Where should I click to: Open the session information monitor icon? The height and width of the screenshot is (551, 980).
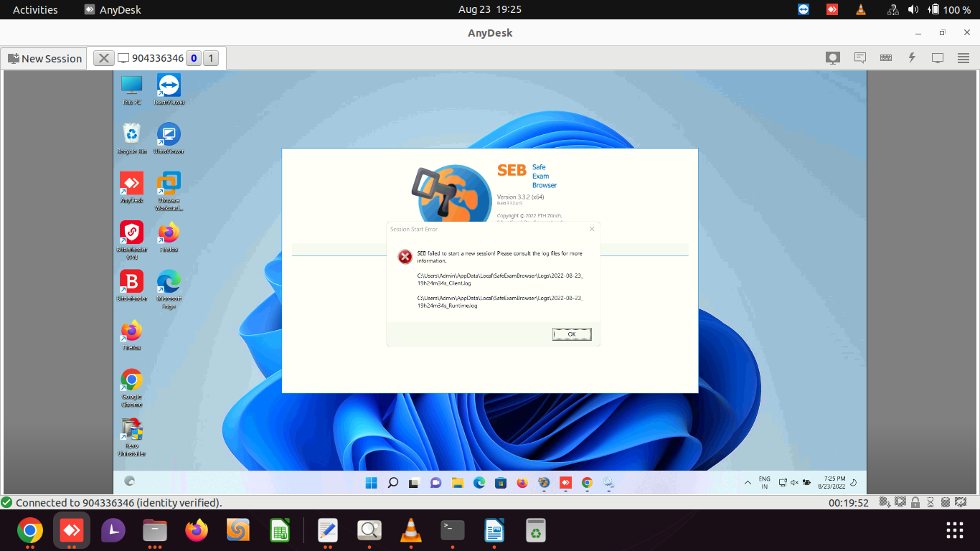(832, 57)
